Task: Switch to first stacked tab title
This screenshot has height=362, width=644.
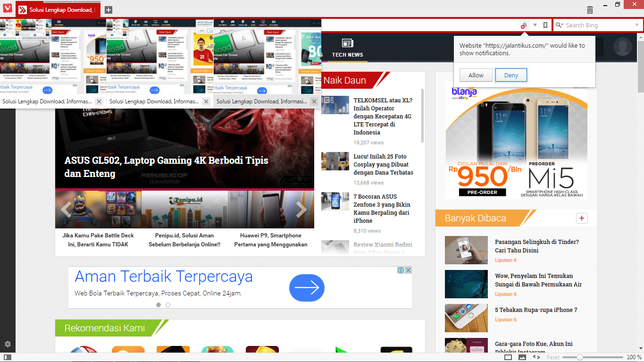Action: point(47,101)
